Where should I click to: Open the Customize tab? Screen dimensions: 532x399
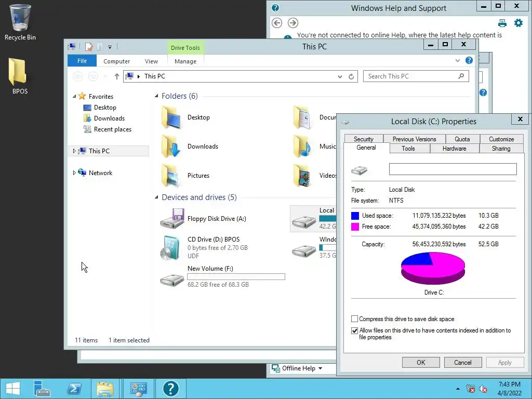(x=501, y=139)
